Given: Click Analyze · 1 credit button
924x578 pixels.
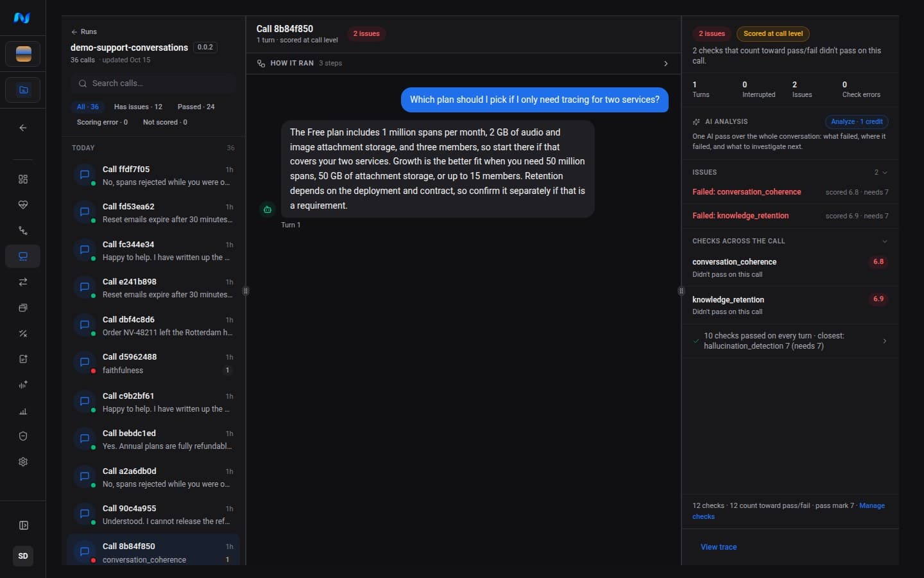Looking at the screenshot, I should tap(857, 121).
